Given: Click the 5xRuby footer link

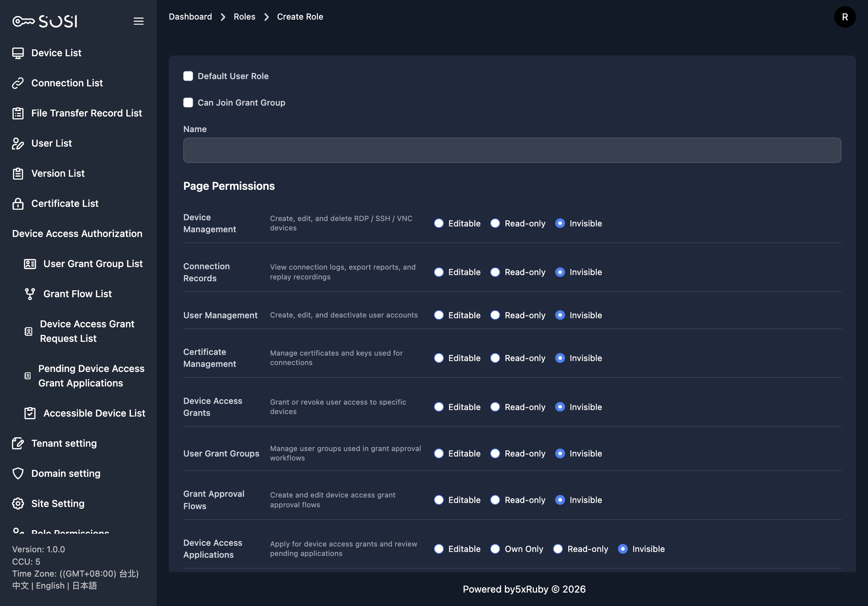Looking at the screenshot, I should tap(532, 589).
